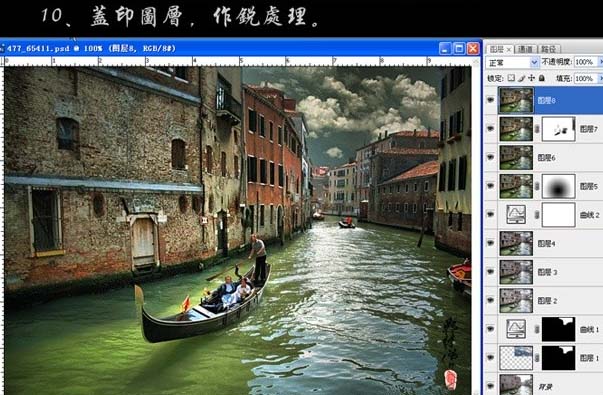Select the transparent 图层 1 image thumbnail
Viewport: 603px width, 395px height.
point(516,358)
